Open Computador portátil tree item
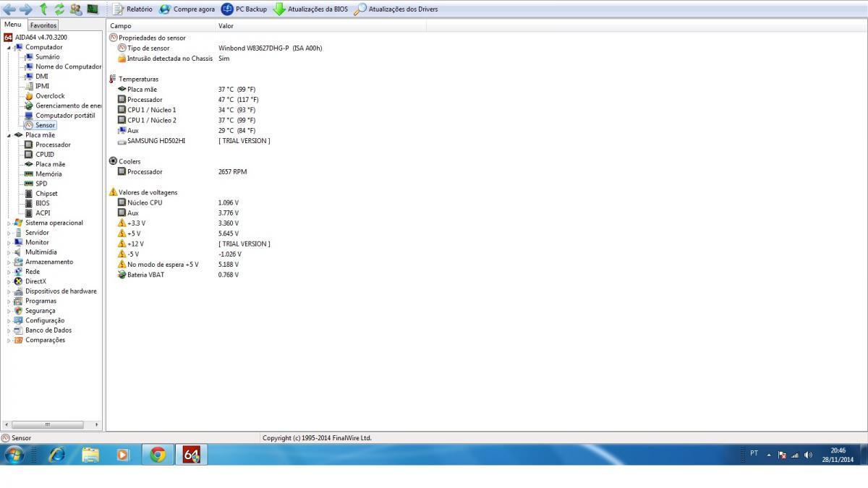Screen dimensions: 868x488 click(65, 116)
